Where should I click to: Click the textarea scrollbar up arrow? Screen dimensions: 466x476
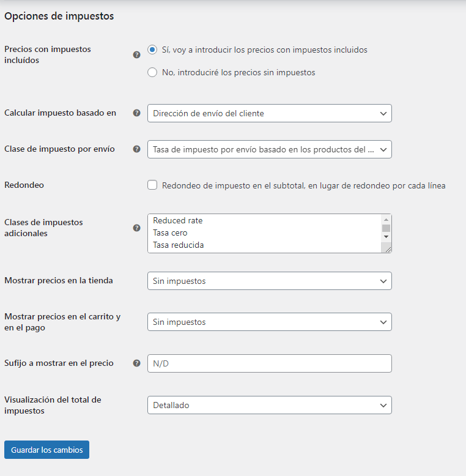point(386,220)
